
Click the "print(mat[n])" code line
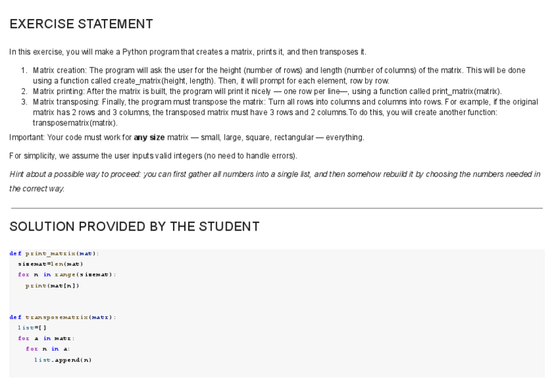52,286
